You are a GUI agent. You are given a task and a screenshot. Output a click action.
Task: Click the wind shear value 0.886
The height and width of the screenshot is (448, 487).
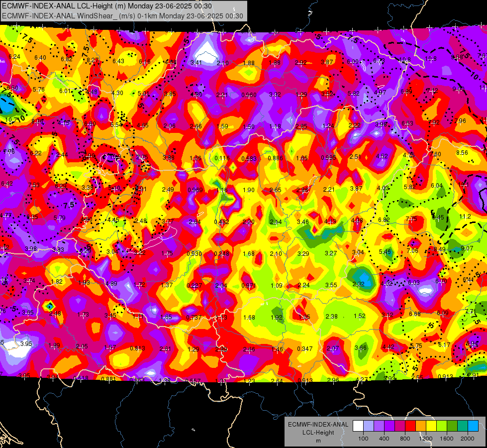[275, 158]
